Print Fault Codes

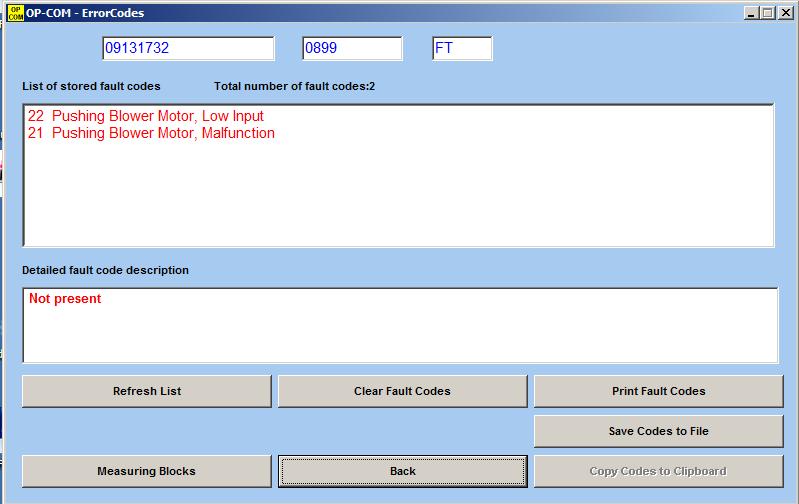point(658,391)
